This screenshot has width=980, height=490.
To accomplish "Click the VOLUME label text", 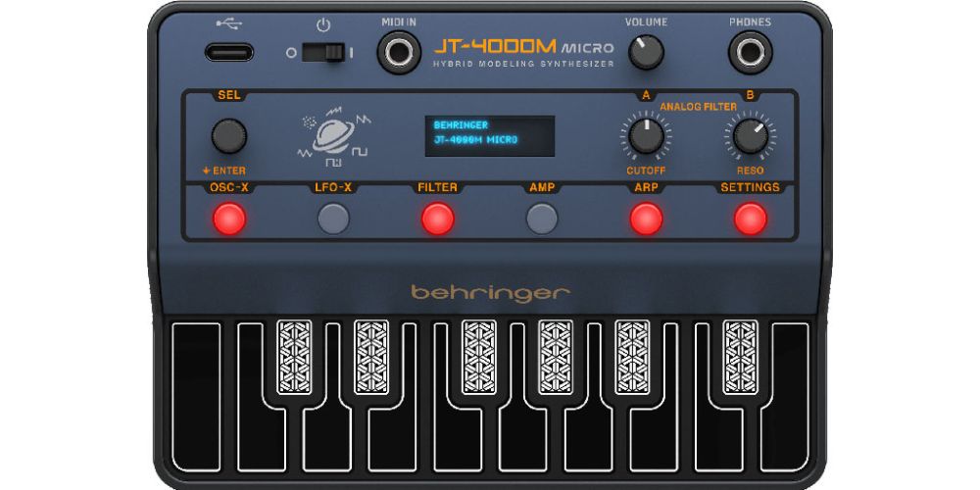I will pos(646,22).
